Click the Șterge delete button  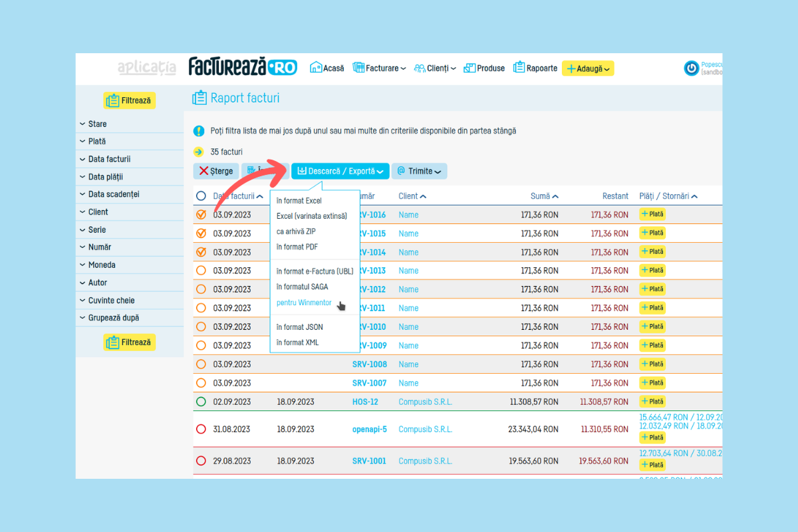click(215, 171)
